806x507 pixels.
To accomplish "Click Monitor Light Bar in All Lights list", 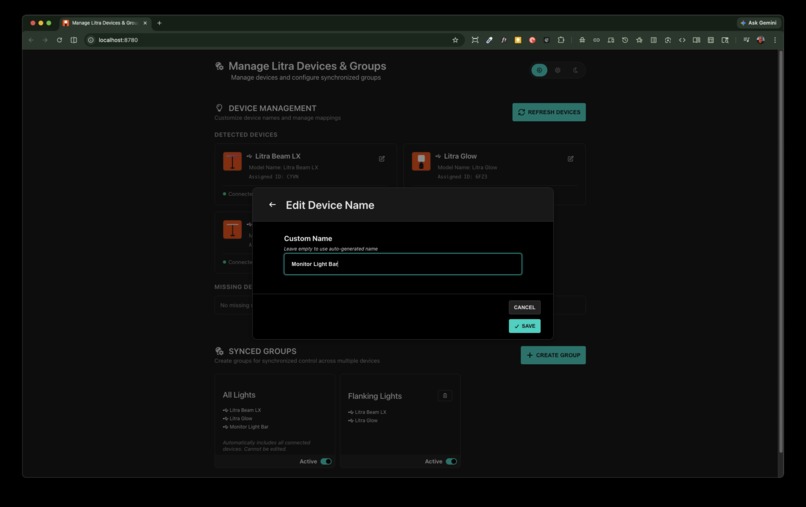I will click(x=249, y=427).
